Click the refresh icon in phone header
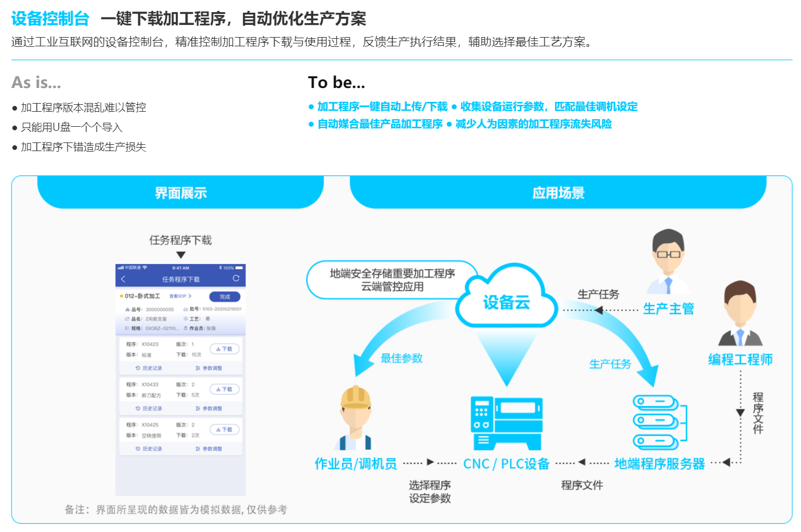Image resolution: width=801 pixels, height=532 pixels. click(236, 278)
